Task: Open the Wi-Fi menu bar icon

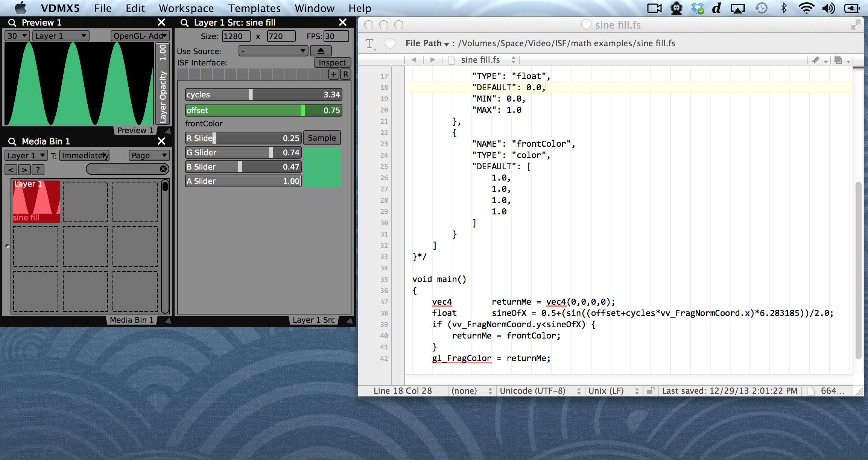Action: coord(806,8)
